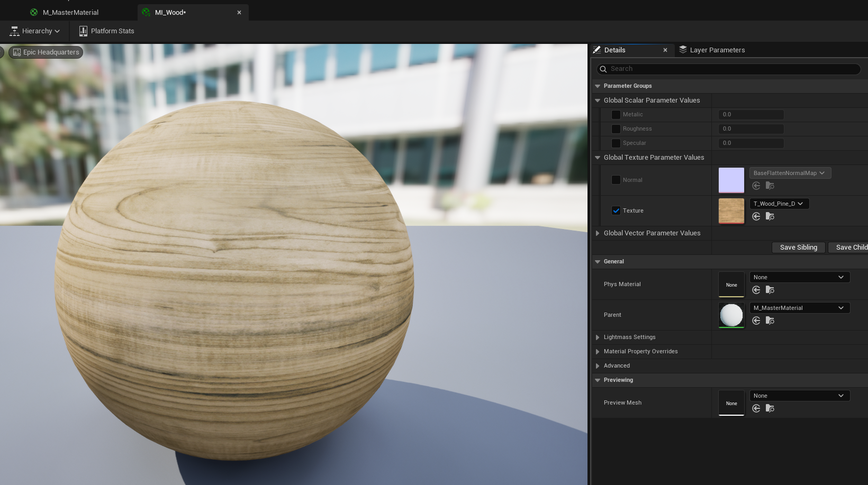Use selected asset for Parent material
This screenshot has width=868, height=485.
[756, 321]
